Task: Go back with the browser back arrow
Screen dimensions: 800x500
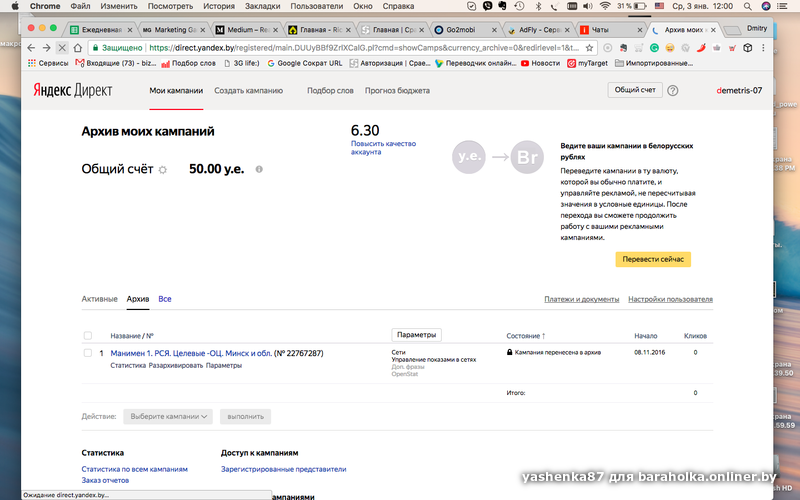Action: pyautogui.click(x=31, y=47)
